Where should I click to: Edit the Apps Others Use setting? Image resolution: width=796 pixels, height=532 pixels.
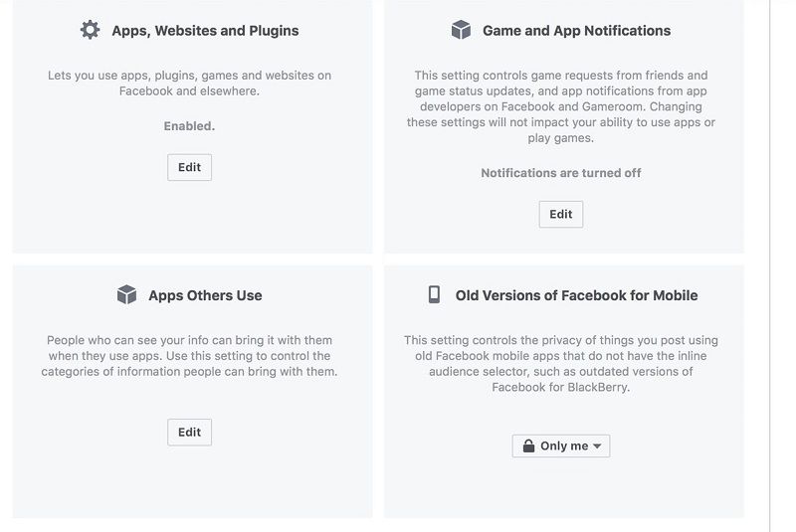(189, 432)
